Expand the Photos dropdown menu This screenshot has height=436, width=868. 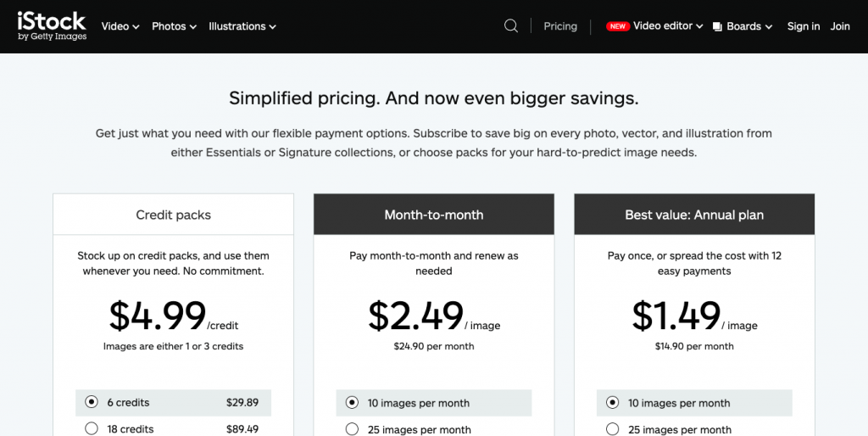[174, 26]
